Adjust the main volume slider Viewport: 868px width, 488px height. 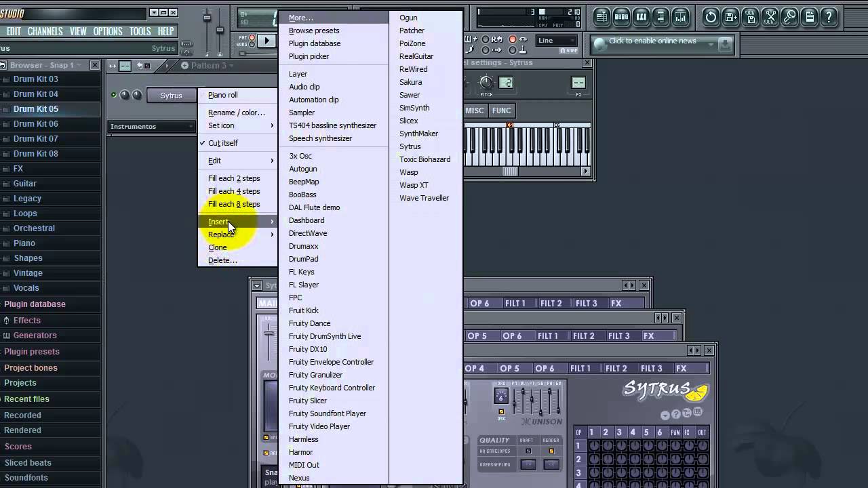pos(207,18)
